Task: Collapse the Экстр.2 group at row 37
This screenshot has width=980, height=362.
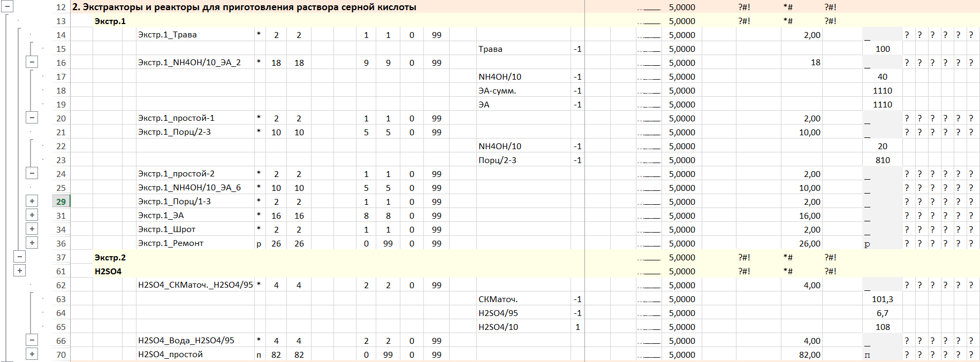Action: pos(19,257)
